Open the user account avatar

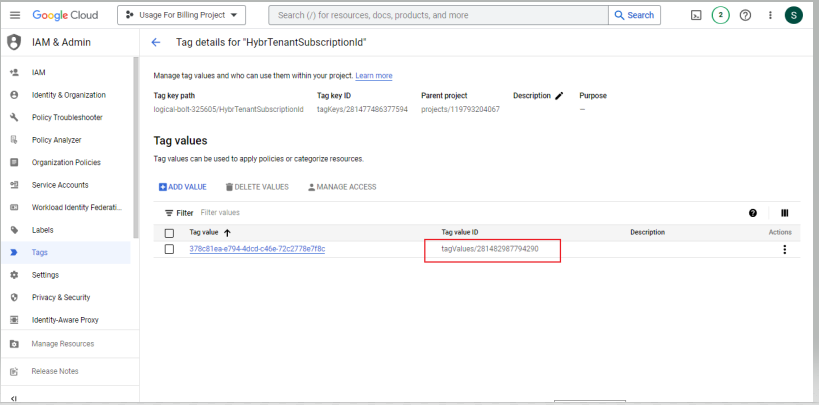coord(793,15)
